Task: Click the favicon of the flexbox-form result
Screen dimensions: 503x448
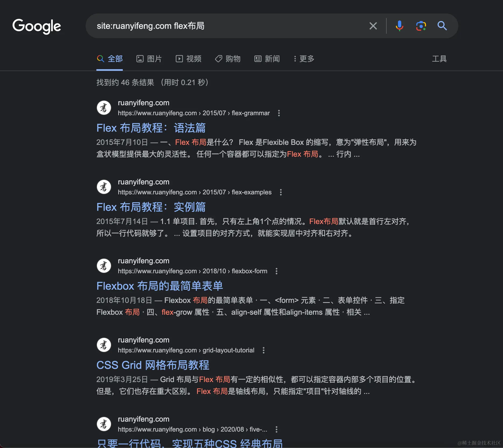Action: click(104, 266)
